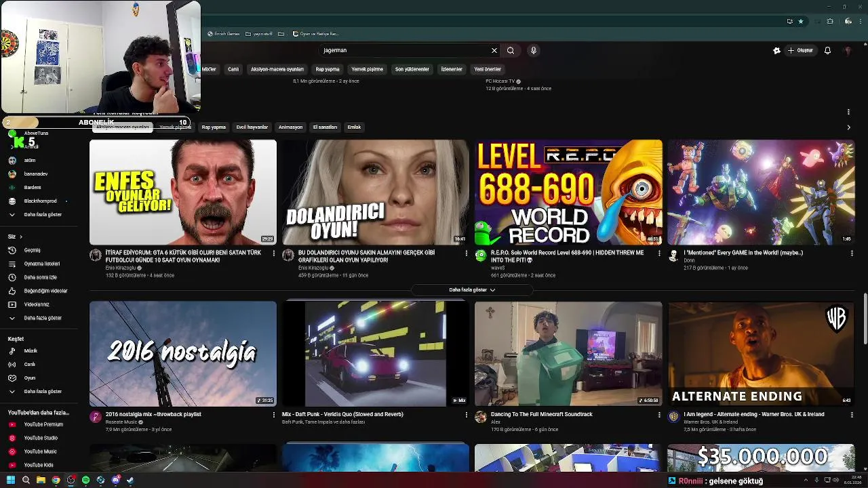Select the Evcil hayvanlar shelf chip
Image resolution: width=868 pixels, height=488 pixels.
252,127
